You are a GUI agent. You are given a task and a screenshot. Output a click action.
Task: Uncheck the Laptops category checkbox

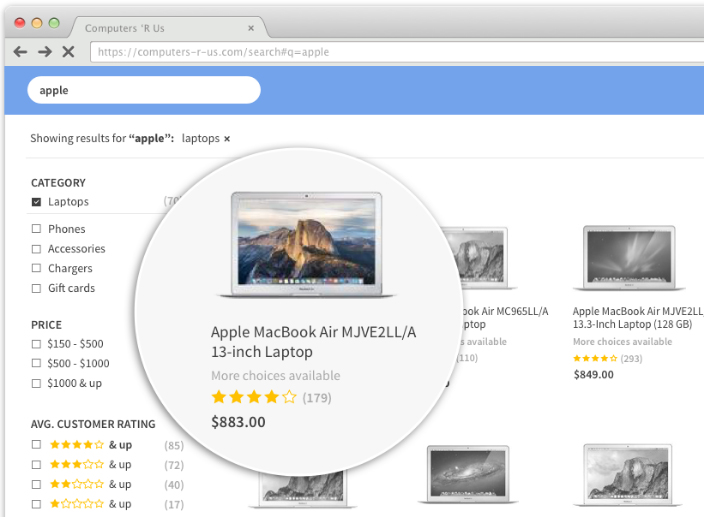37,202
